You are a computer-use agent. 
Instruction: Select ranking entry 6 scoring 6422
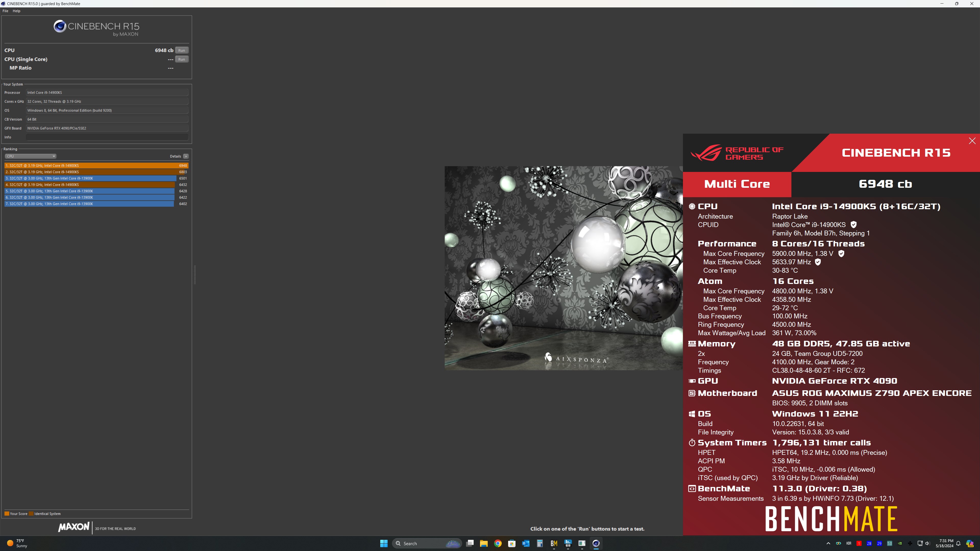tap(96, 197)
